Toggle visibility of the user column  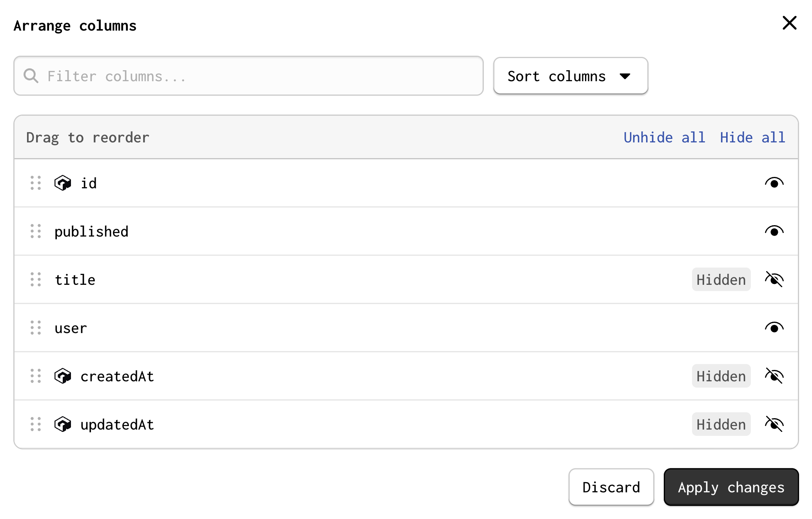point(774,328)
